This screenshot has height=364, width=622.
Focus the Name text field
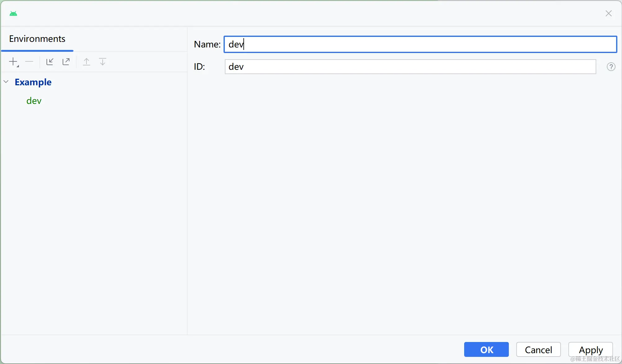[x=420, y=44]
